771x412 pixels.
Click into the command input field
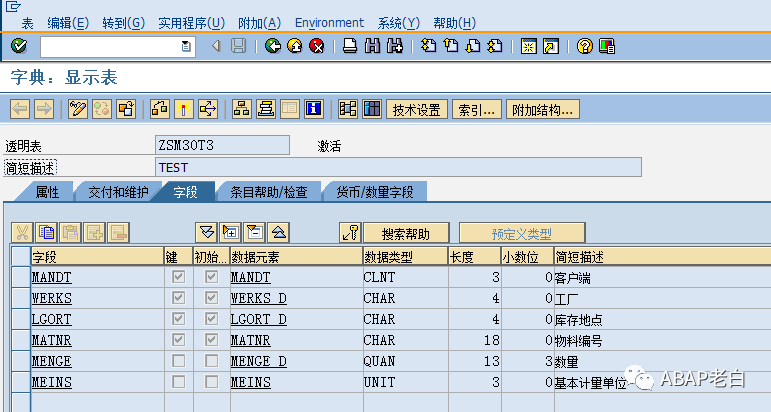[x=111, y=47]
